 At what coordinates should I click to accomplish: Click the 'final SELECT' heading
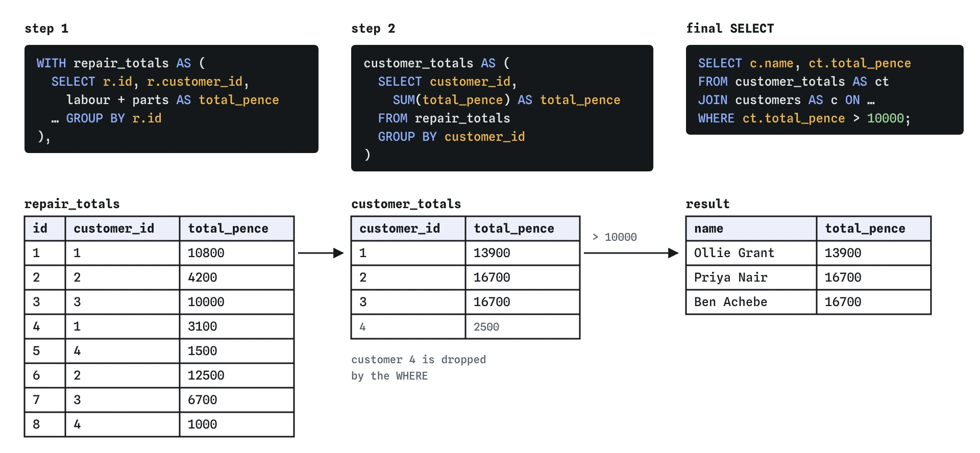pos(730,29)
